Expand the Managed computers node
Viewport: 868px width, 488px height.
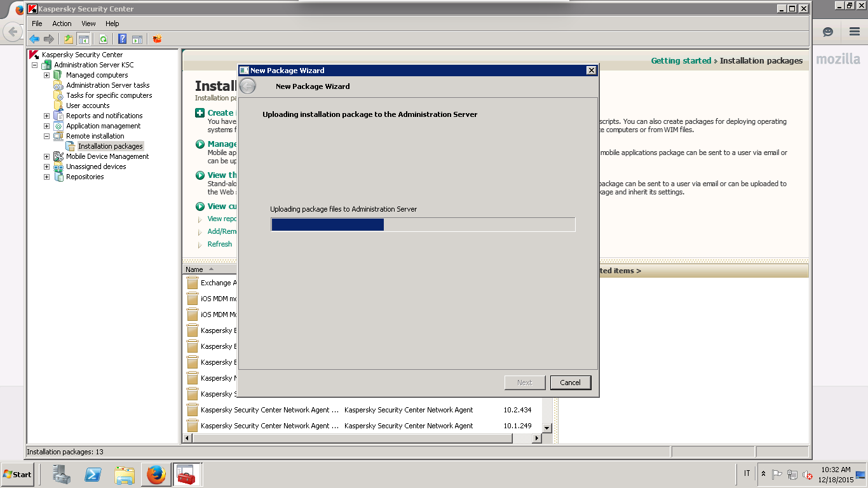point(46,75)
